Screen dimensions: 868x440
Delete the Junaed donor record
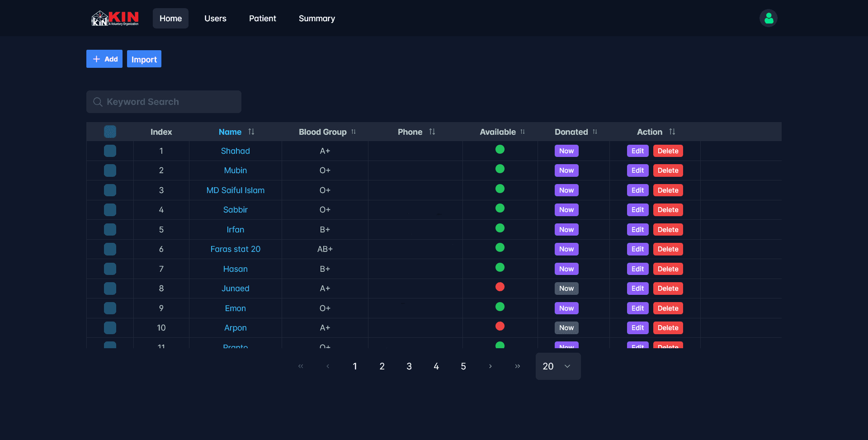(668, 289)
